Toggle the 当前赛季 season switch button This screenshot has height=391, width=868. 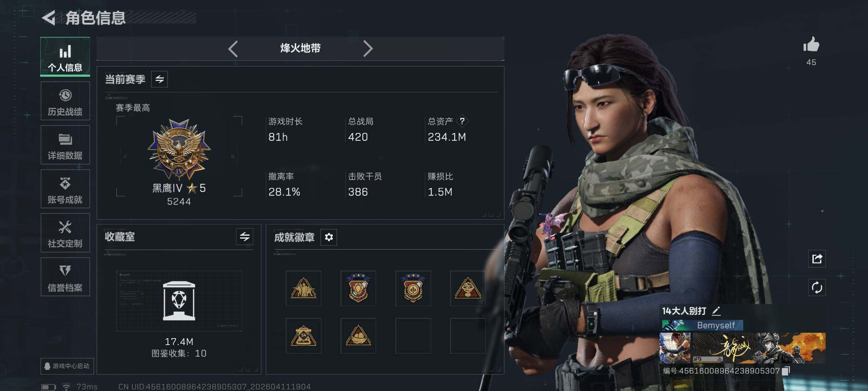pyautogui.click(x=159, y=79)
